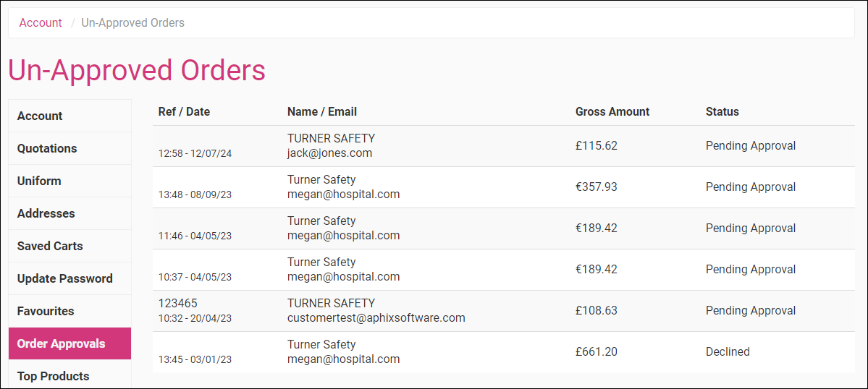Select the Declined order for £661.20
This screenshot has width=868, height=389.
tap(728, 352)
